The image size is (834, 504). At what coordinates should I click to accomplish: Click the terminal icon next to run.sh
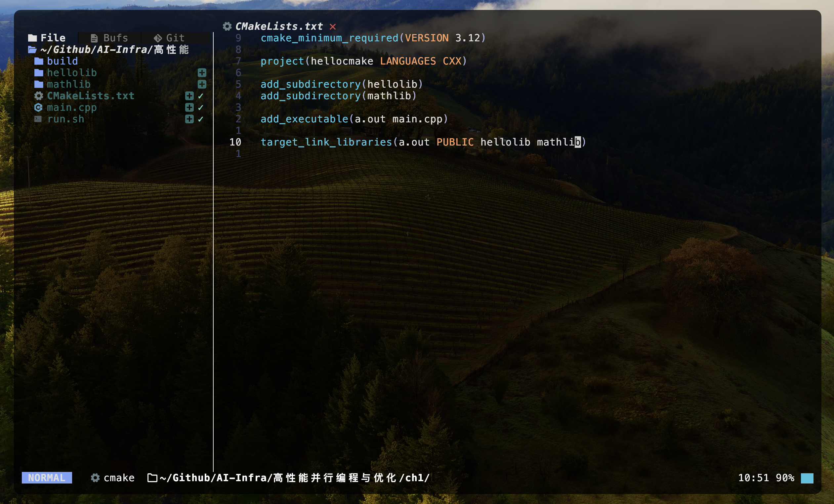pos(38,119)
